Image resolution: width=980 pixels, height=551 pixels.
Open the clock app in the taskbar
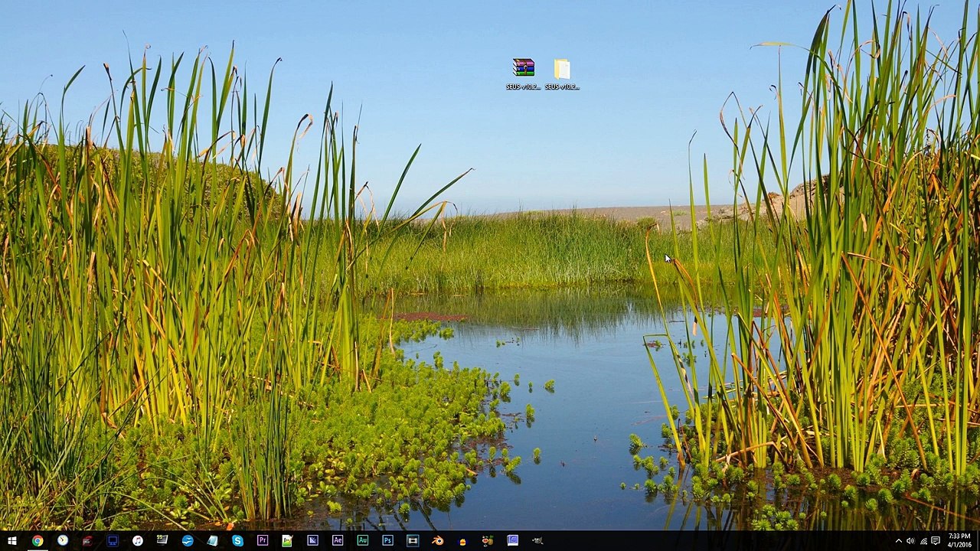pos(63,541)
